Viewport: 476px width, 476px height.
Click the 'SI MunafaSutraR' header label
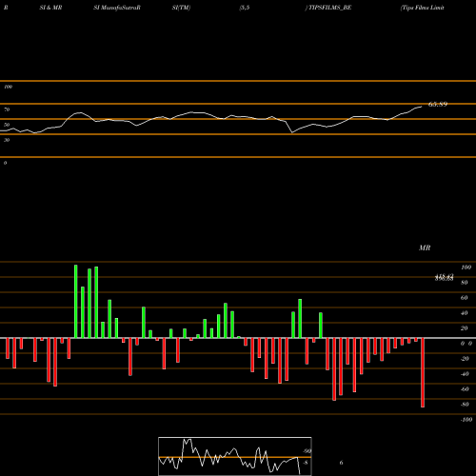(x=117, y=8)
